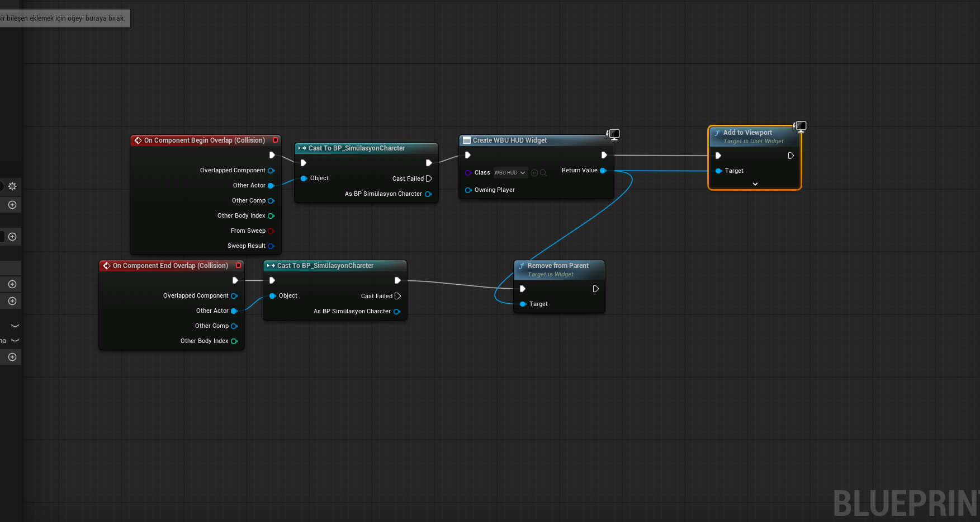Click As BP Simülasyon Charcter pin, upper Cast node
This screenshot has width=980, height=522.
pyautogui.click(x=428, y=194)
